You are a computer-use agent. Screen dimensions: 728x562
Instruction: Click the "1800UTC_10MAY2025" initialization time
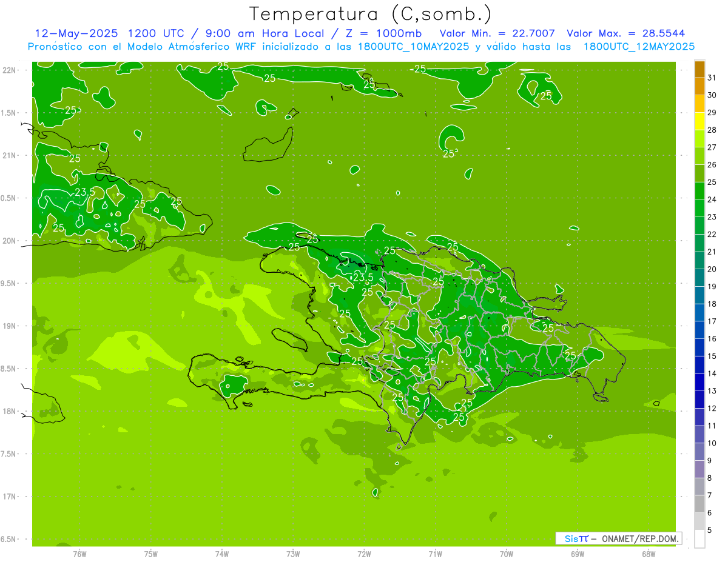pyautogui.click(x=414, y=47)
